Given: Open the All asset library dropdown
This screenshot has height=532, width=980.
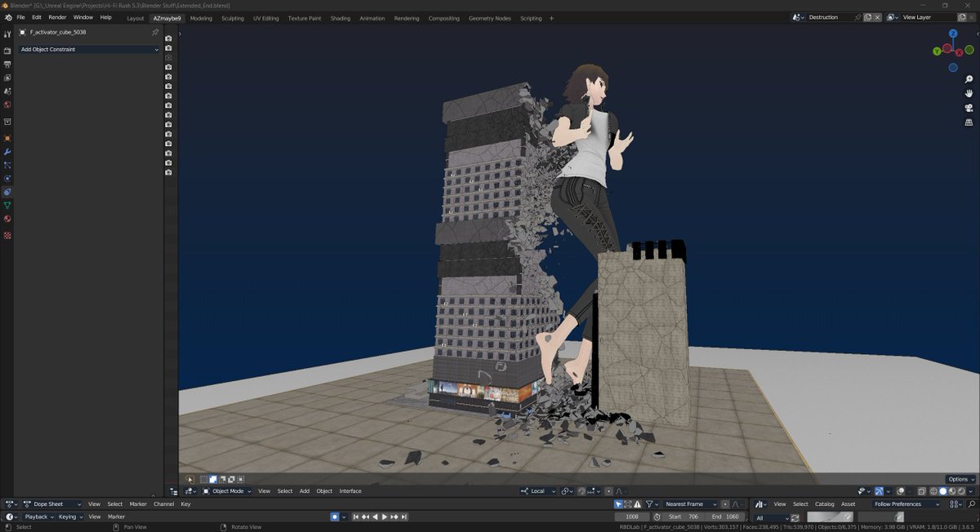Looking at the screenshot, I should pyautogui.click(x=770, y=517).
